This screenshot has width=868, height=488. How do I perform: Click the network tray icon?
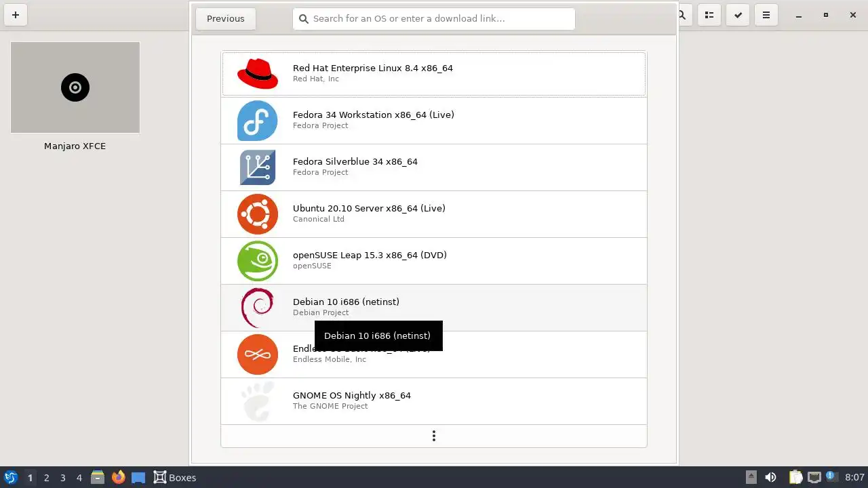coord(814,477)
